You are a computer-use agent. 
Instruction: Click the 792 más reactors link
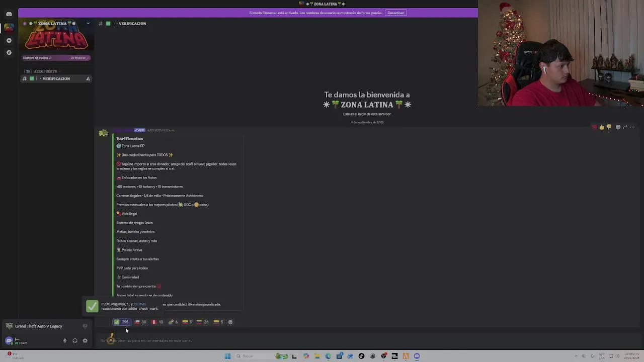pyautogui.click(x=139, y=304)
